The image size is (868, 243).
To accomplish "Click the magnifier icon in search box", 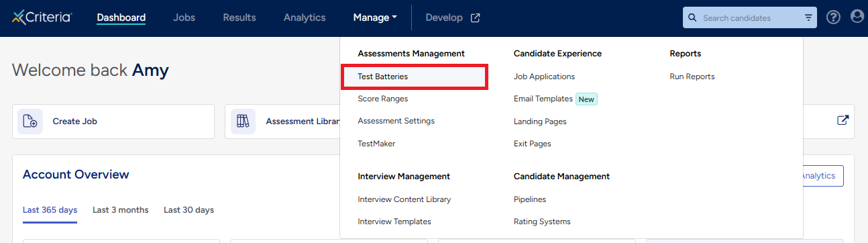I will pyautogui.click(x=693, y=18).
